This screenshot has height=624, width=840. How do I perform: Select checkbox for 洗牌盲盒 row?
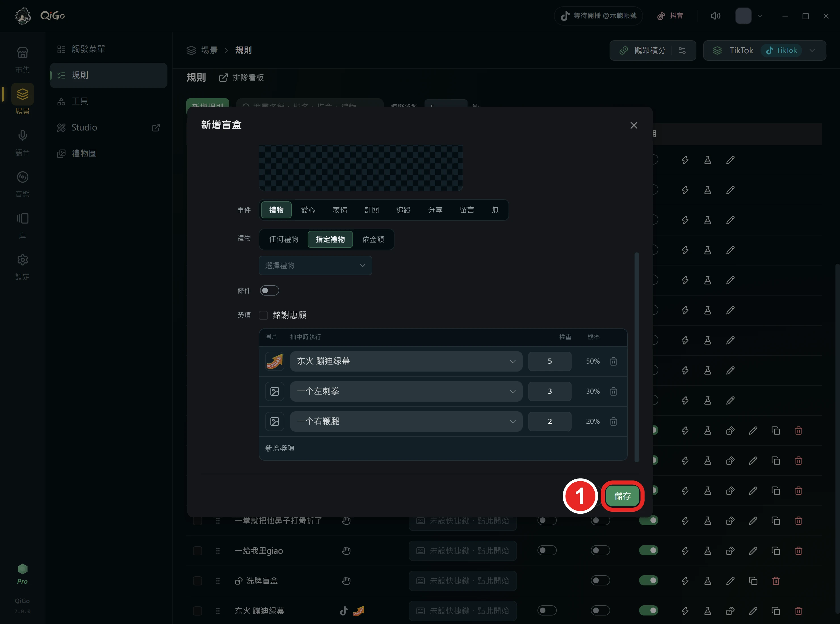tap(197, 581)
